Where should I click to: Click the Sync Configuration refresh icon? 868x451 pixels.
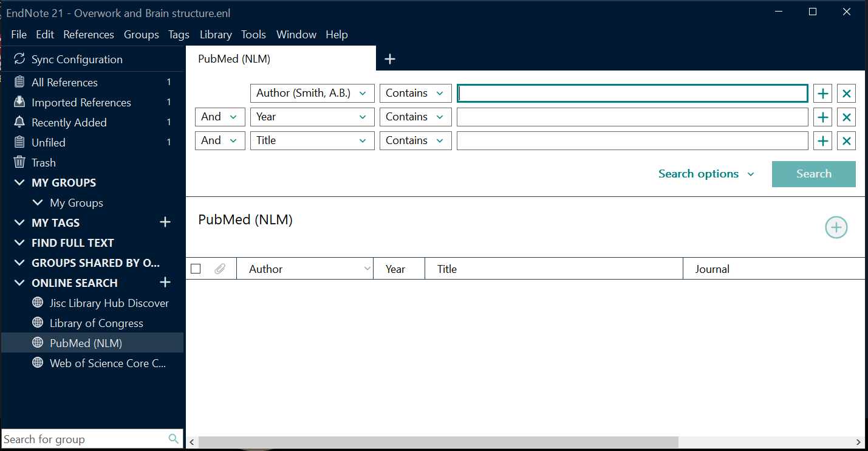pyautogui.click(x=20, y=59)
